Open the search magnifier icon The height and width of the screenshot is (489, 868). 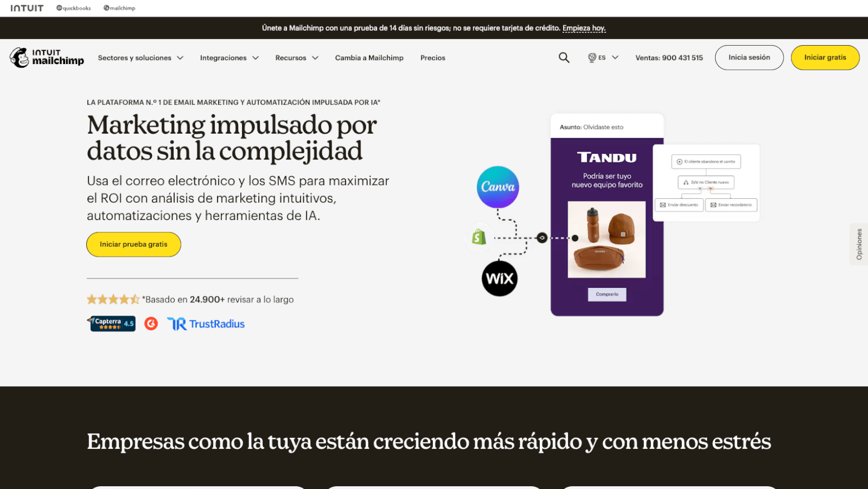point(564,57)
